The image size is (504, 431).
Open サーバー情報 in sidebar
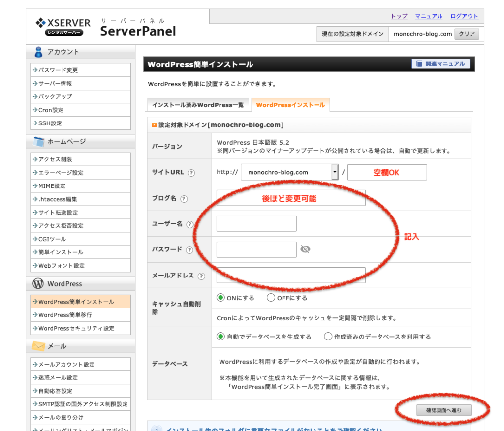tap(80, 83)
